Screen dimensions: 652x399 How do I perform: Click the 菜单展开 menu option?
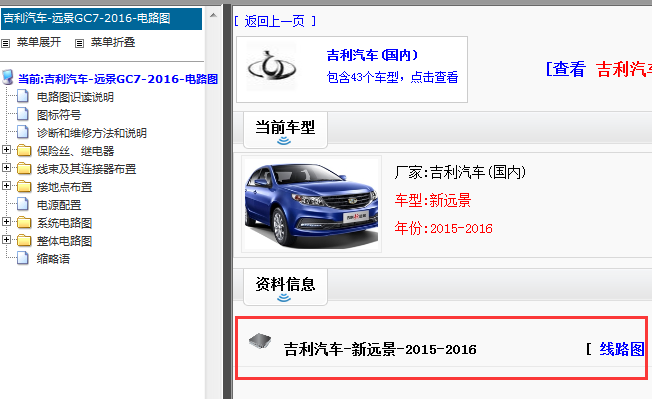pyautogui.click(x=39, y=42)
